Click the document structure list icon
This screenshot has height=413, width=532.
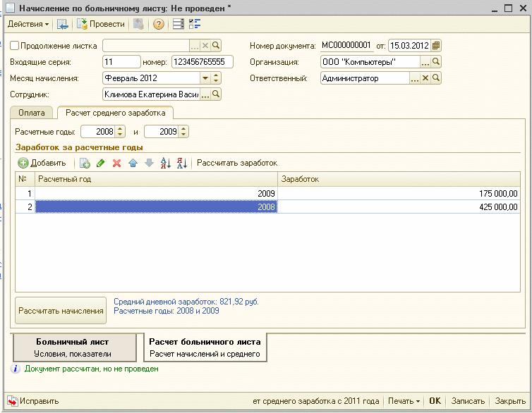178,24
